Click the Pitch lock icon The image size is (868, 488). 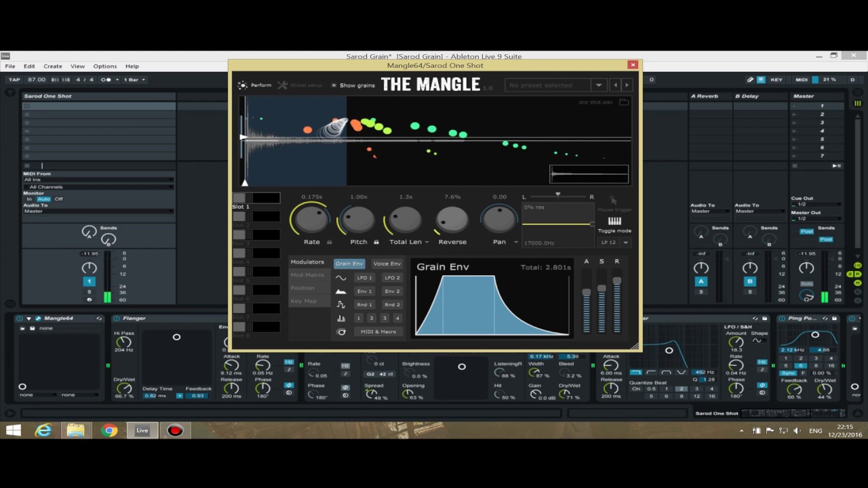pos(376,242)
